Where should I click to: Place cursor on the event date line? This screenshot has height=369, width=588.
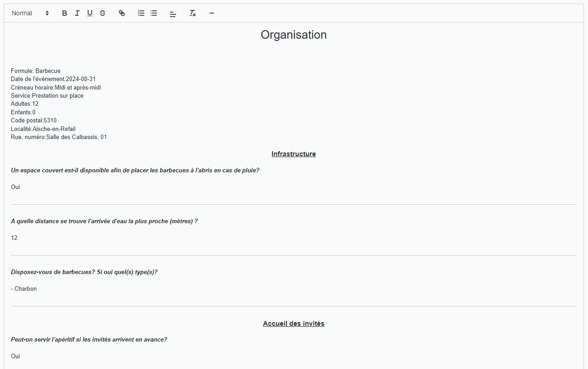click(53, 79)
